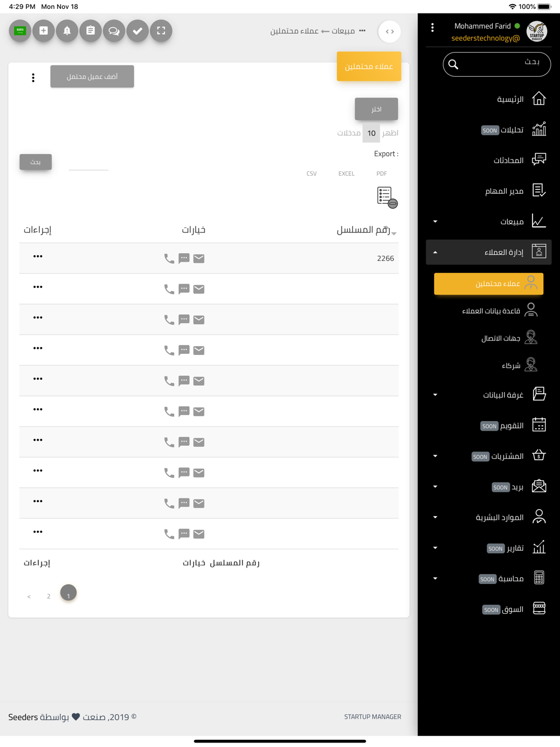Expand the محاسبة accounting menu arrow

pyautogui.click(x=435, y=578)
